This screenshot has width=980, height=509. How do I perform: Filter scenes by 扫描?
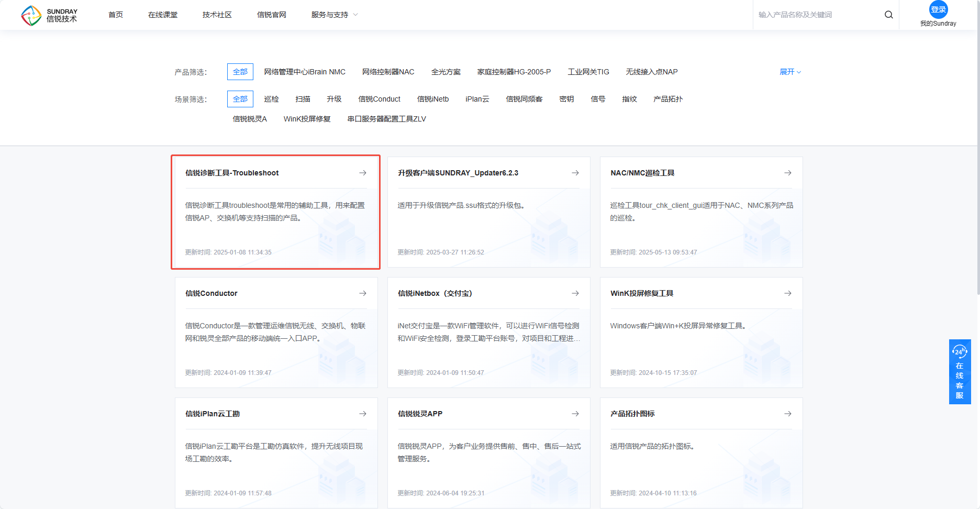(x=303, y=99)
